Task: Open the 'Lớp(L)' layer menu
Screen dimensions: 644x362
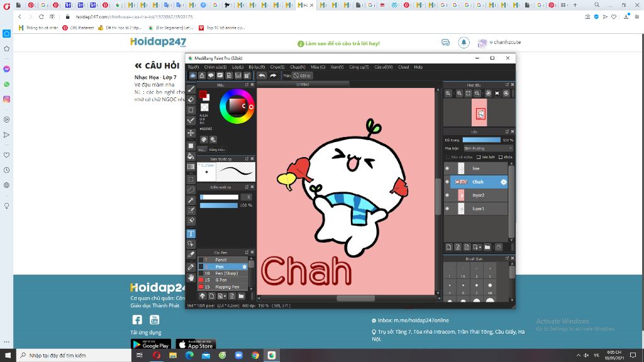Action: [x=237, y=67]
